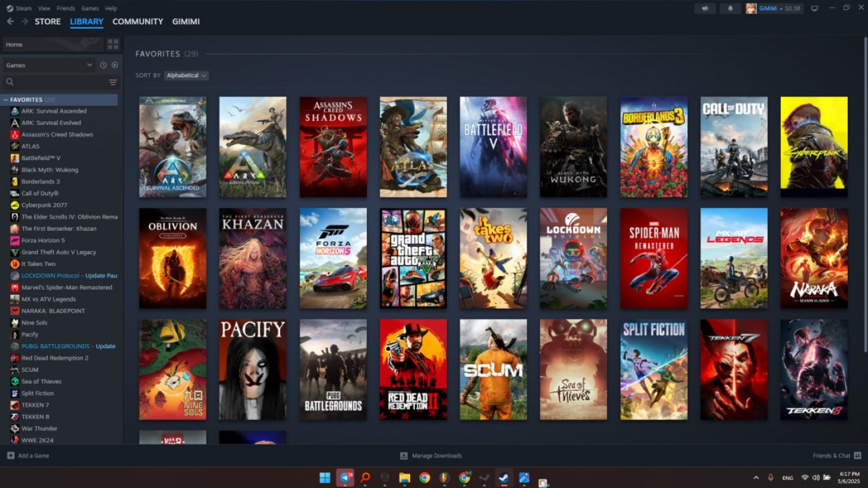Expand the Alphabetical sort dropdown
Screen dimensions: 868x488
[x=186, y=76]
